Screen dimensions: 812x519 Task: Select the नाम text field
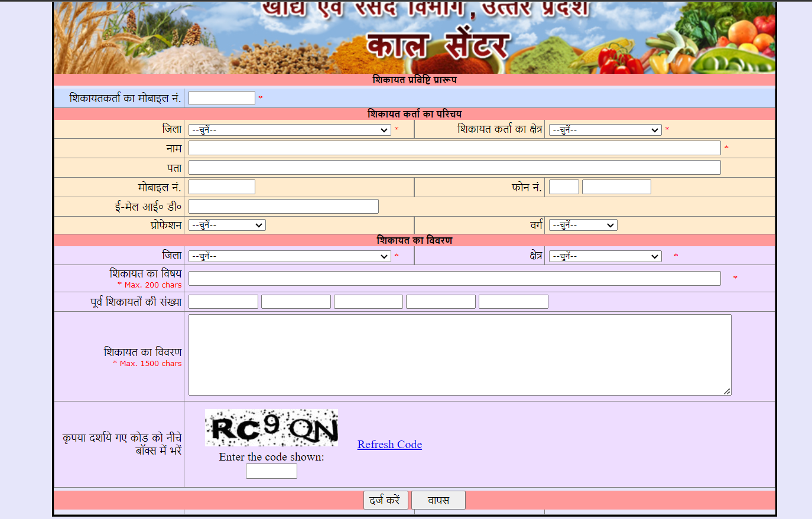coord(454,148)
